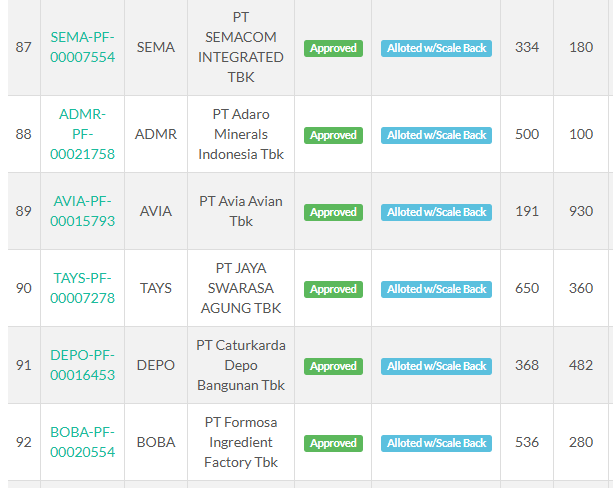Click Approved badge in BOBA row
This screenshot has width=613, height=488.
[x=333, y=443]
